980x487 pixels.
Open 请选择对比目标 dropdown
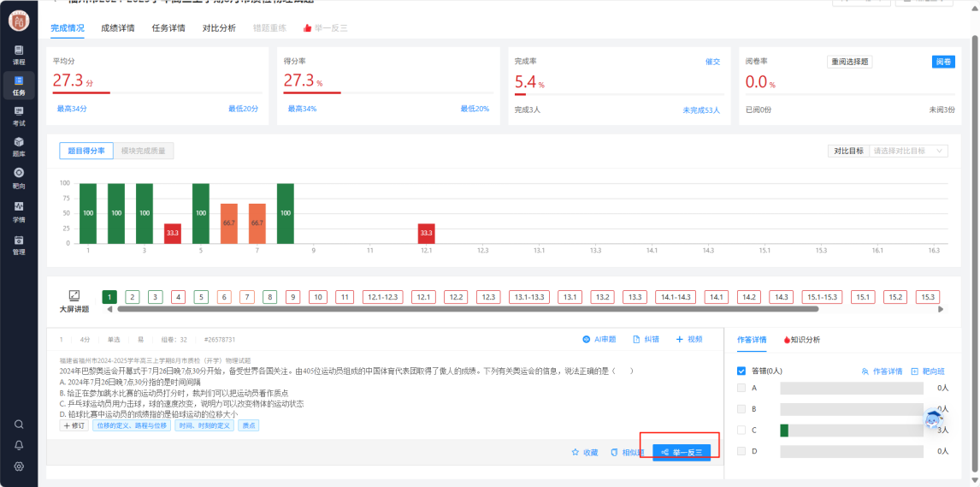coord(909,151)
